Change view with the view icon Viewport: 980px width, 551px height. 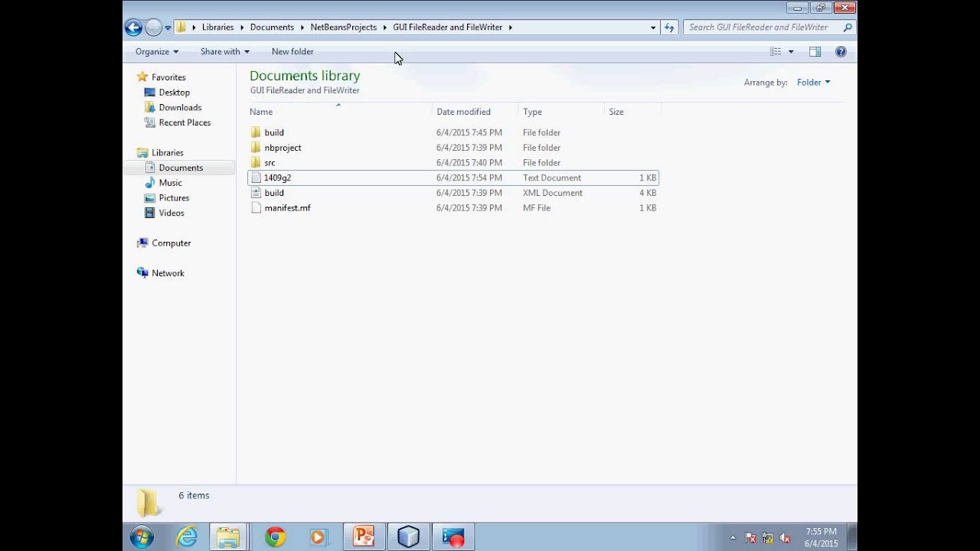[776, 51]
